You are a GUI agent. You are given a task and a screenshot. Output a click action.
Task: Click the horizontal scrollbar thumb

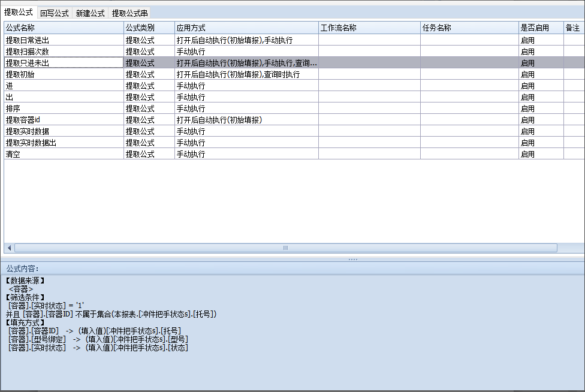pyautogui.click(x=285, y=248)
